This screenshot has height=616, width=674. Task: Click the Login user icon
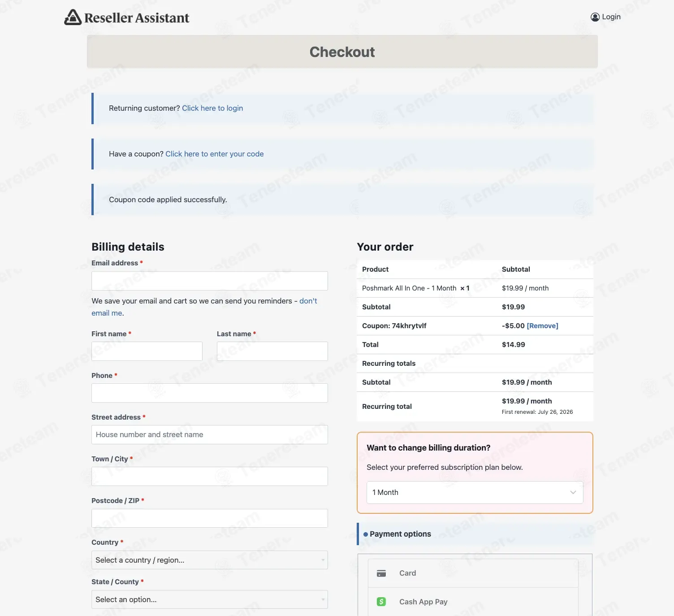coord(595,17)
